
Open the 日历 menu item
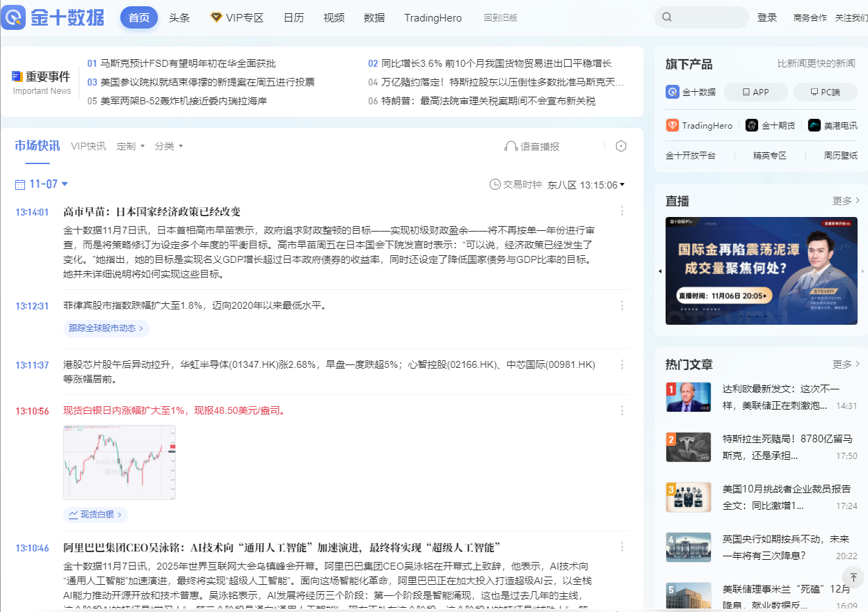pos(294,17)
